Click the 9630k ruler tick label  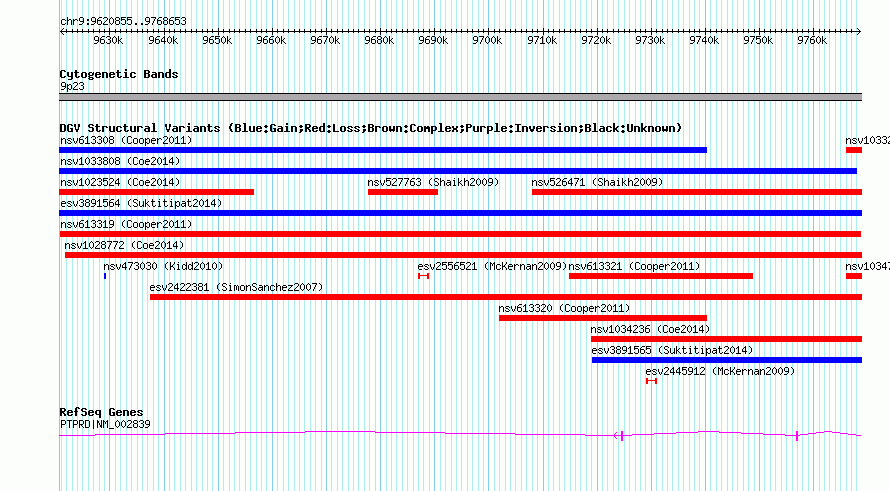click(108, 41)
